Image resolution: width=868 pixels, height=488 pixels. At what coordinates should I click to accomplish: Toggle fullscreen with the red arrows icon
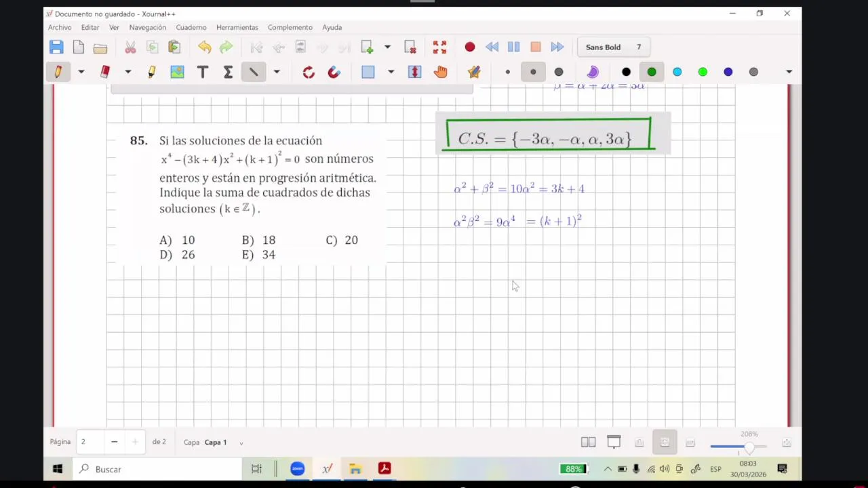click(439, 47)
